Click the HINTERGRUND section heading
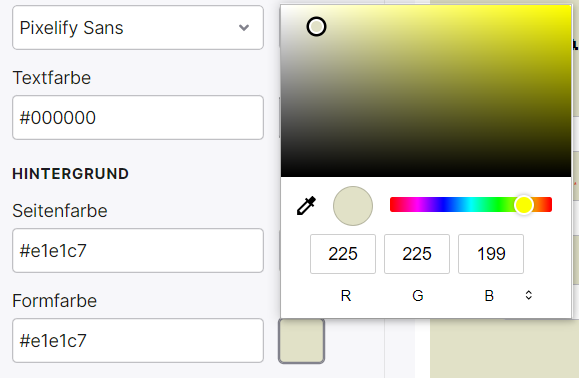Viewport: 579px width, 378px height. coord(71,174)
